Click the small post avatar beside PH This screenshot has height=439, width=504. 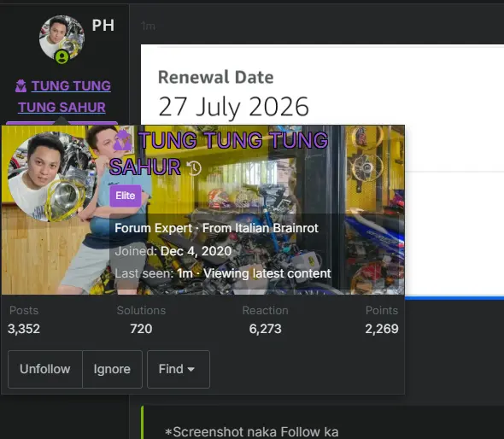(62, 38)
